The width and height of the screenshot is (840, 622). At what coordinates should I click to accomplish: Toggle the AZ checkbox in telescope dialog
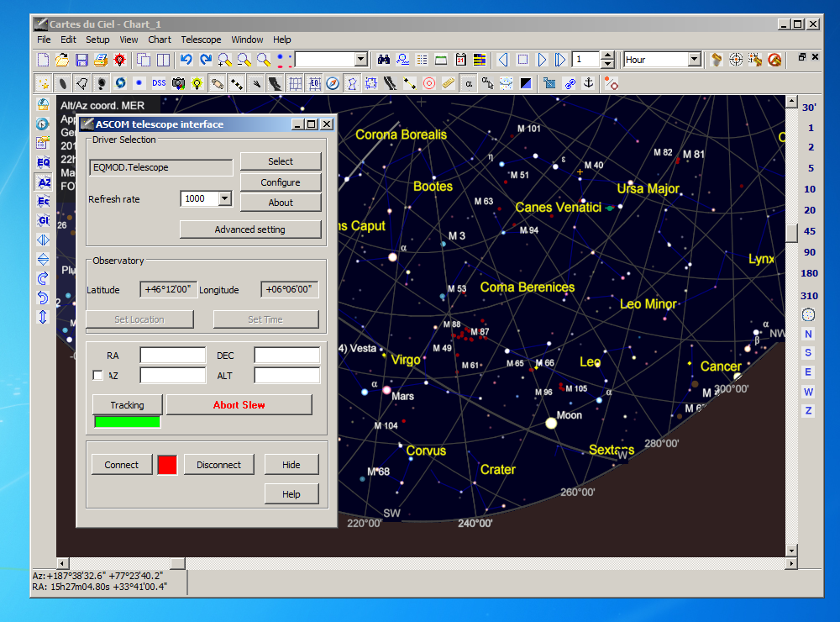(x=97, y=376)
